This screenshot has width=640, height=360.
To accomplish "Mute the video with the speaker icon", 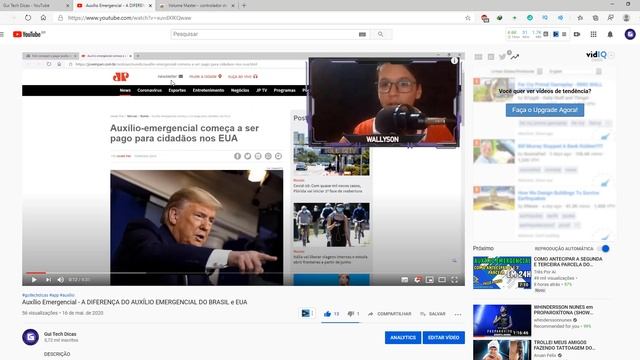I will pyautogui.click(x=60, y=280).
